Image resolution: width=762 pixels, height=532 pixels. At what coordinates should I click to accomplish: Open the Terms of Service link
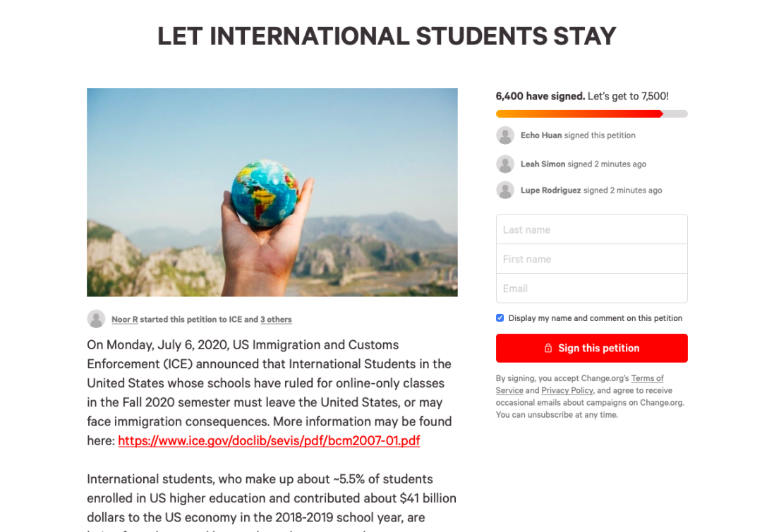[x=647, y=378]
